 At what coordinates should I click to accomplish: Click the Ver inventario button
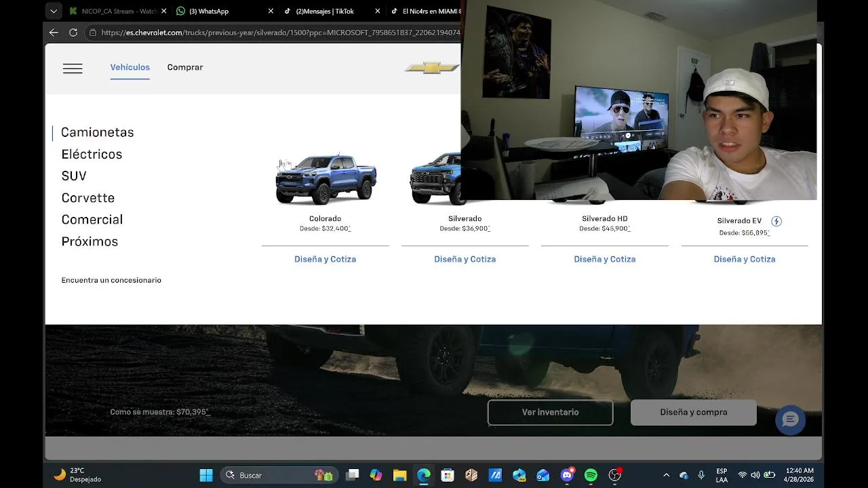[550, 412]
